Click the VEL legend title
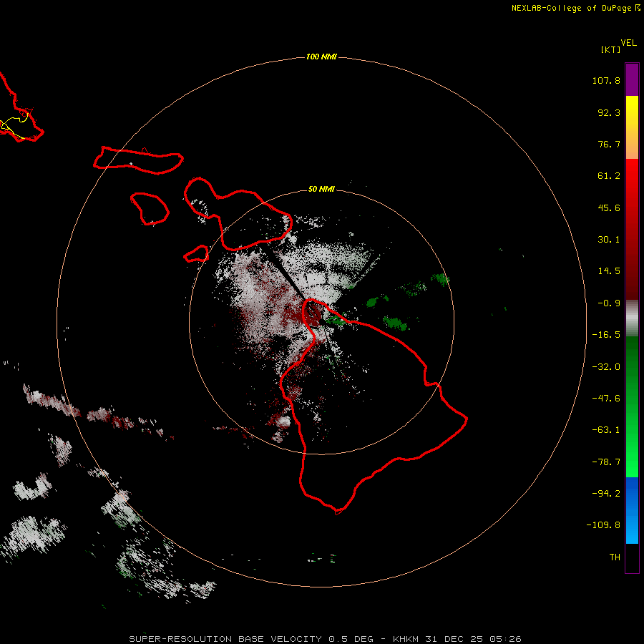Viewport: 644px width, 644px height. tap(628, 43)
